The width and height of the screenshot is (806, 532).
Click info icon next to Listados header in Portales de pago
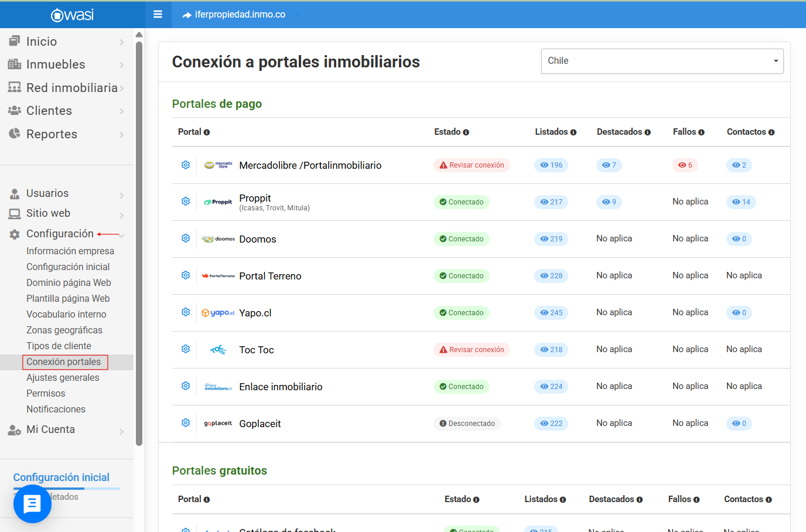(573, 132)
